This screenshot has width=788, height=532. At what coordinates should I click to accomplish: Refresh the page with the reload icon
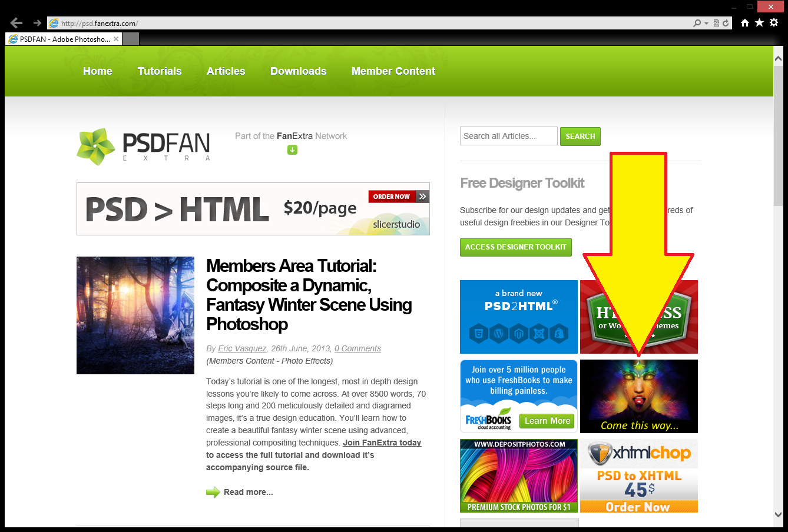[x=726, y=23]
